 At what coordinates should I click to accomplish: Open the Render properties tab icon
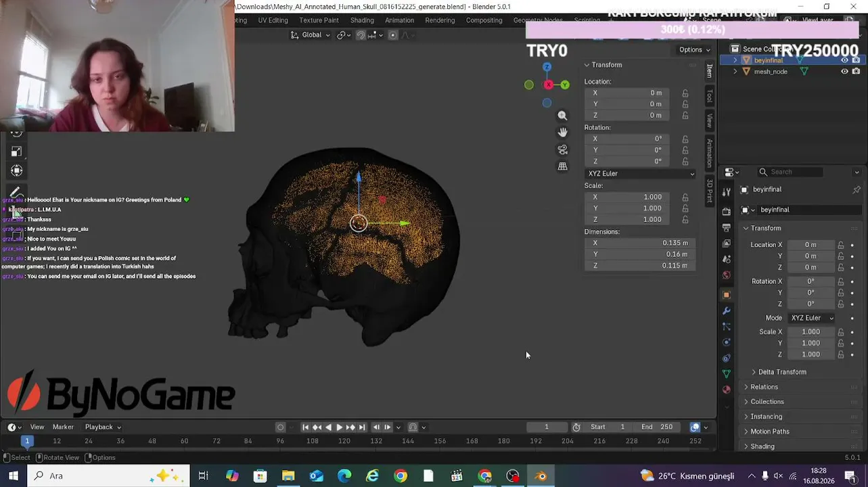[x=727, y=211]
